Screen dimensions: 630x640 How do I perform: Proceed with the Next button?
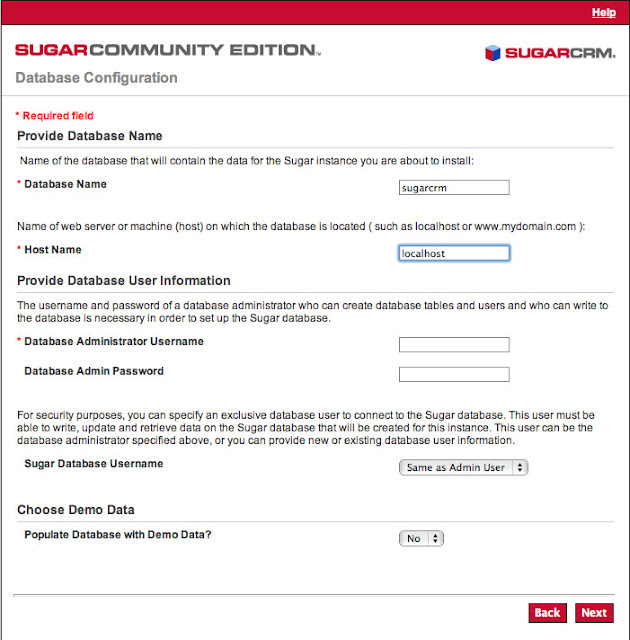pyautogui.click(x=594, y=613)
